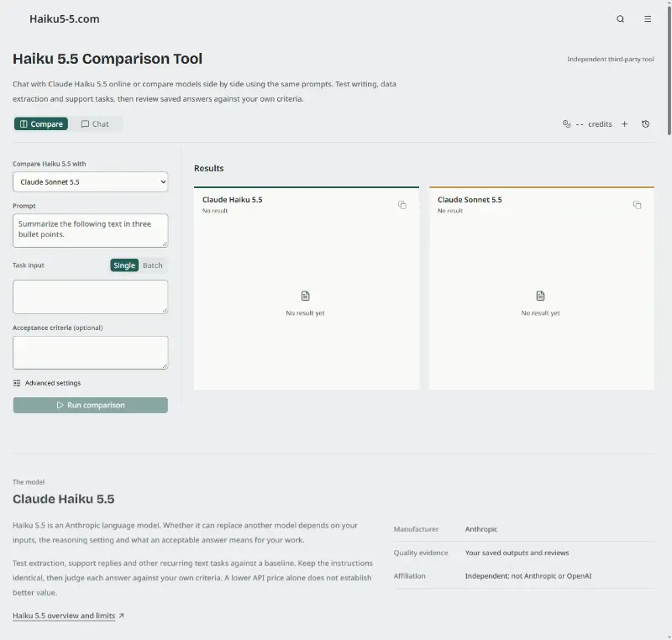This screenshot has height=640, width=672.
Task: Click the 'Compare Haiku 5.5 with' label
Action: [x=50, y=164]
